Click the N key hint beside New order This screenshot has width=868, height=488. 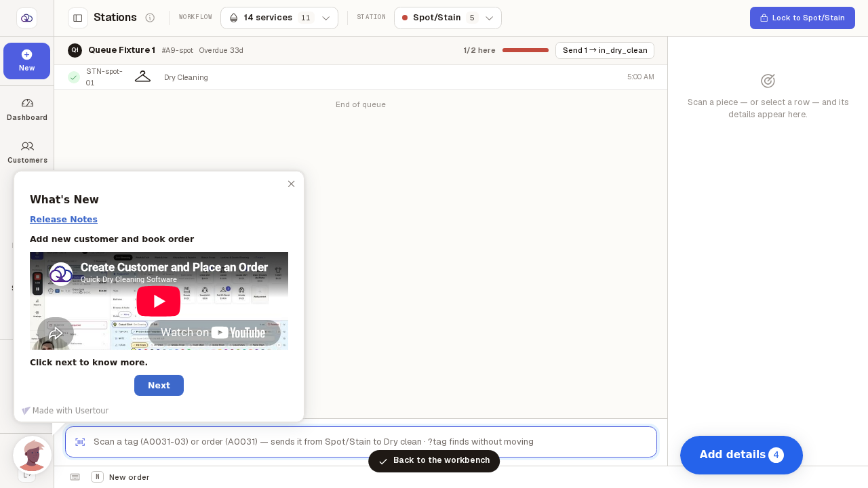pyautogui.click(x=97, y=477)
